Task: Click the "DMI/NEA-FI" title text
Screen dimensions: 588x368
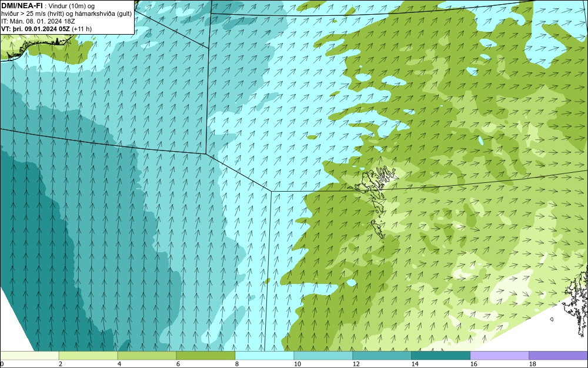Action: (22, 6)
